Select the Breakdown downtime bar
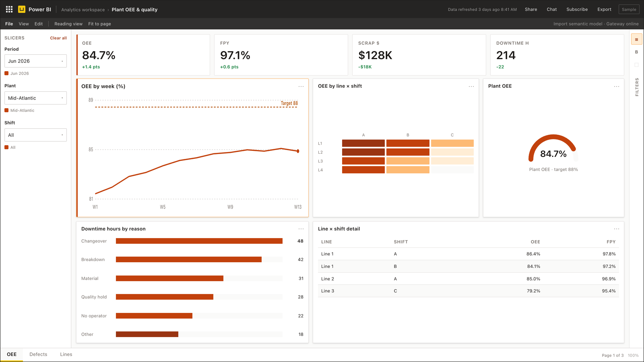 pyautogui.click(x=189, y=259)
